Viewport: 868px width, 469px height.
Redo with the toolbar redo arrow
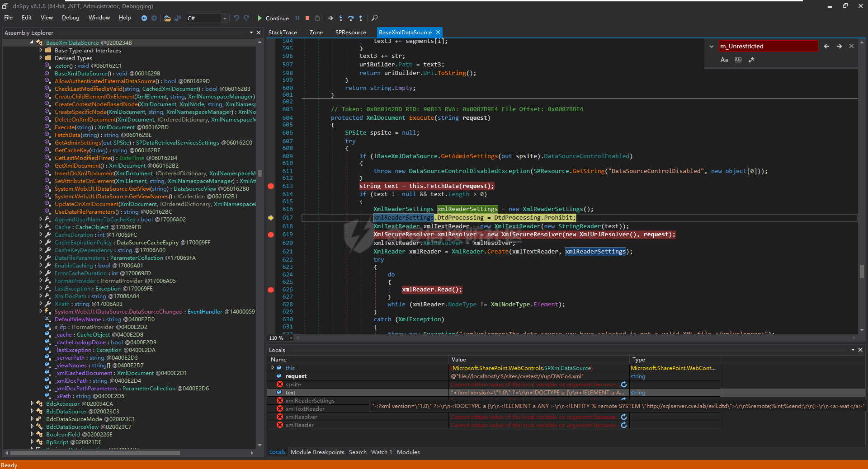click(x=246, y=18)
